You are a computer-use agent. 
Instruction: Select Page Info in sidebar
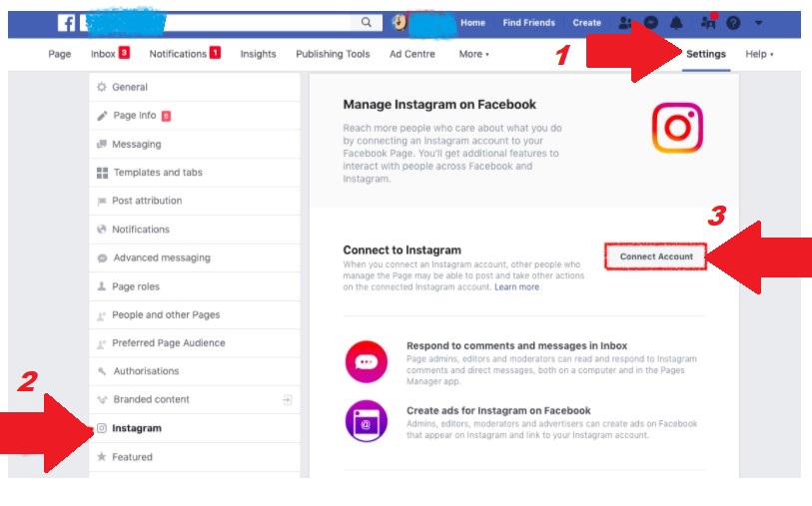pos(194,116)
